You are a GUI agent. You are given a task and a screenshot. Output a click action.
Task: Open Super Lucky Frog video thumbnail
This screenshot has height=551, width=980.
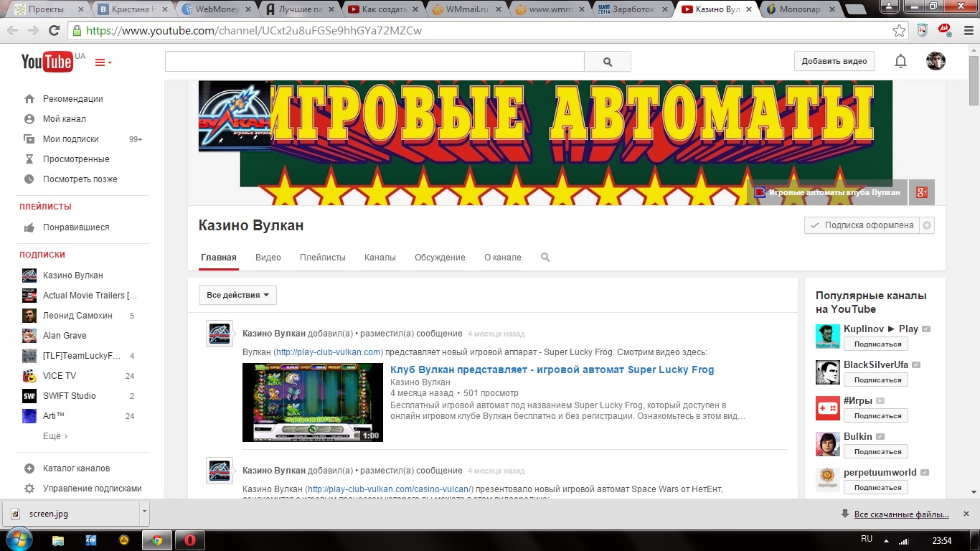click(313, 402)
